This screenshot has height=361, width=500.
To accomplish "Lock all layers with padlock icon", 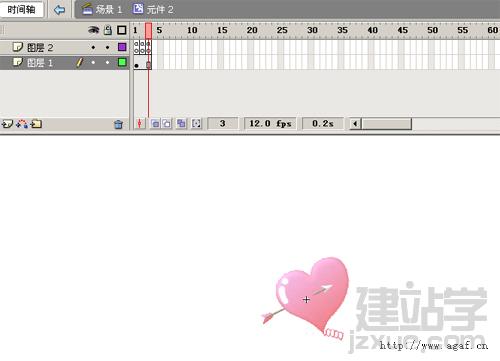I will coord(108,30).
